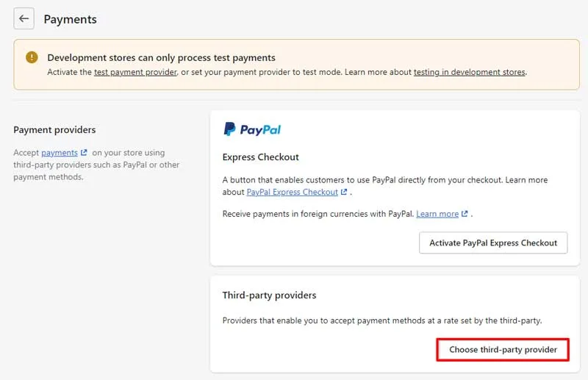The image size is (588, 380).
Task: Click the Express Checkout heading
Action: pyautogui.click(x=261, y=157)
